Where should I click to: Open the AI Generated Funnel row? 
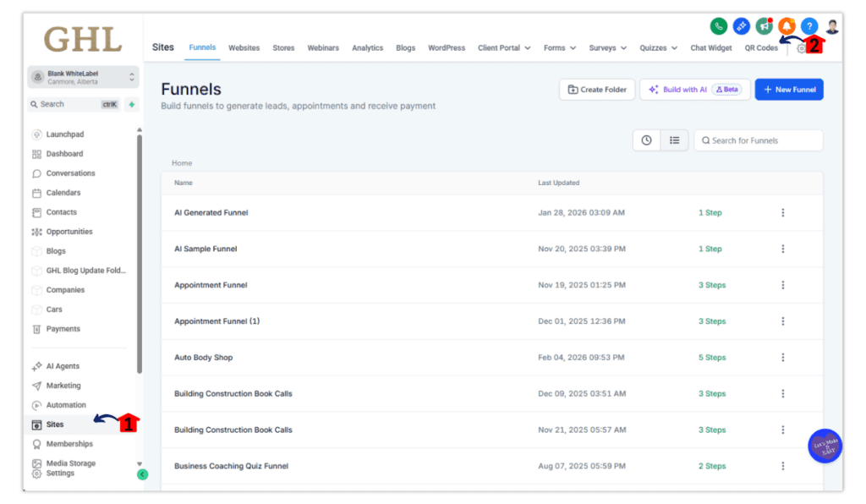click(x=211, y=213)
